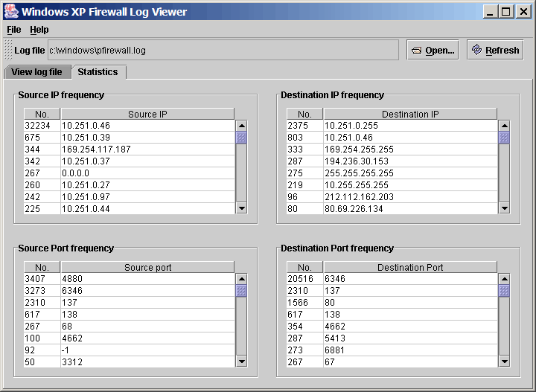Select destination IP 169.254.255.255

392,150
